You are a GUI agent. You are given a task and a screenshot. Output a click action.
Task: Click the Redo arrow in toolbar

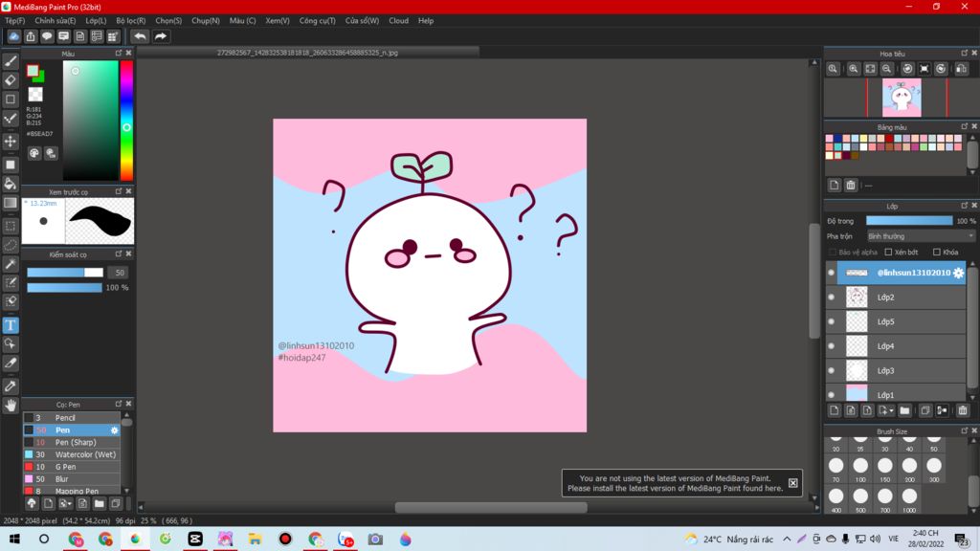pyautogui.click(x=161, y=36)
